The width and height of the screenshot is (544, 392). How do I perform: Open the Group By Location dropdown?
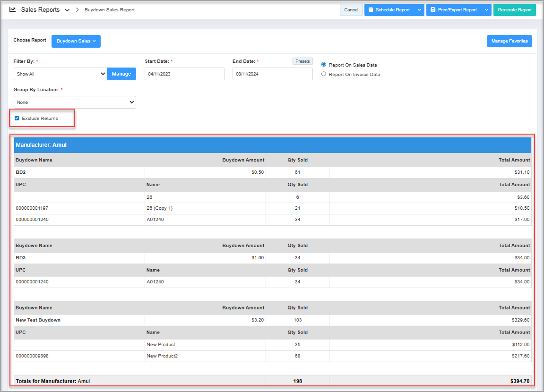(x=75, y=102)
